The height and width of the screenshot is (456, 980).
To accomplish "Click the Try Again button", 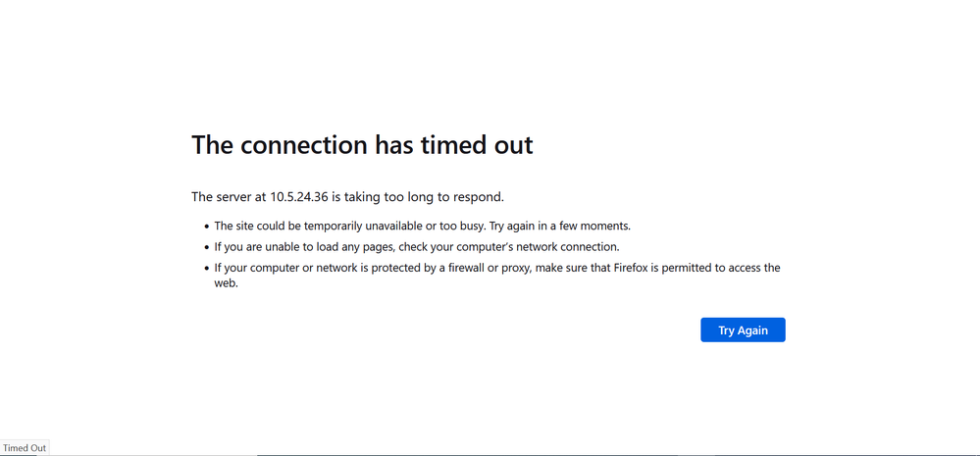I will coord(743,330).
